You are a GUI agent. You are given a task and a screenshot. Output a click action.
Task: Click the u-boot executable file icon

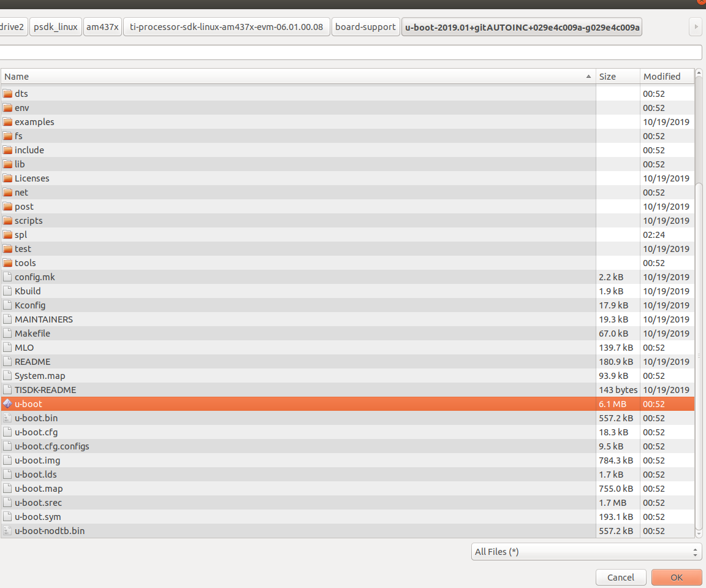[x=7, y=404]
